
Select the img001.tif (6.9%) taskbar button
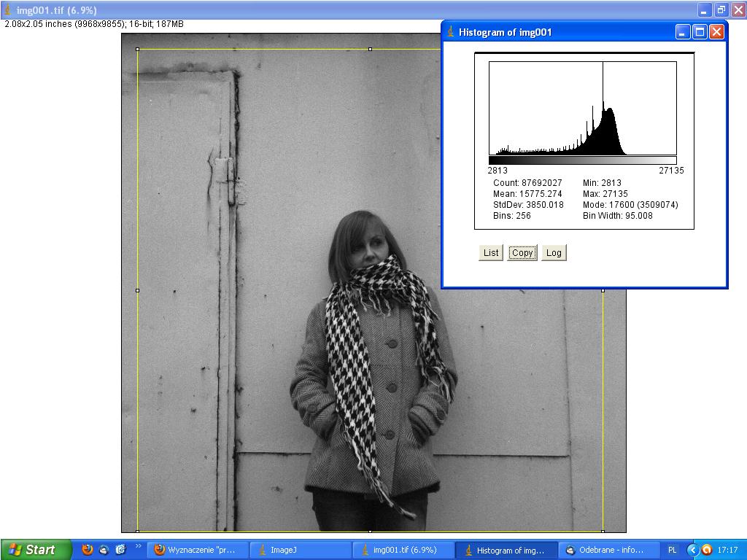coord(403,550)
